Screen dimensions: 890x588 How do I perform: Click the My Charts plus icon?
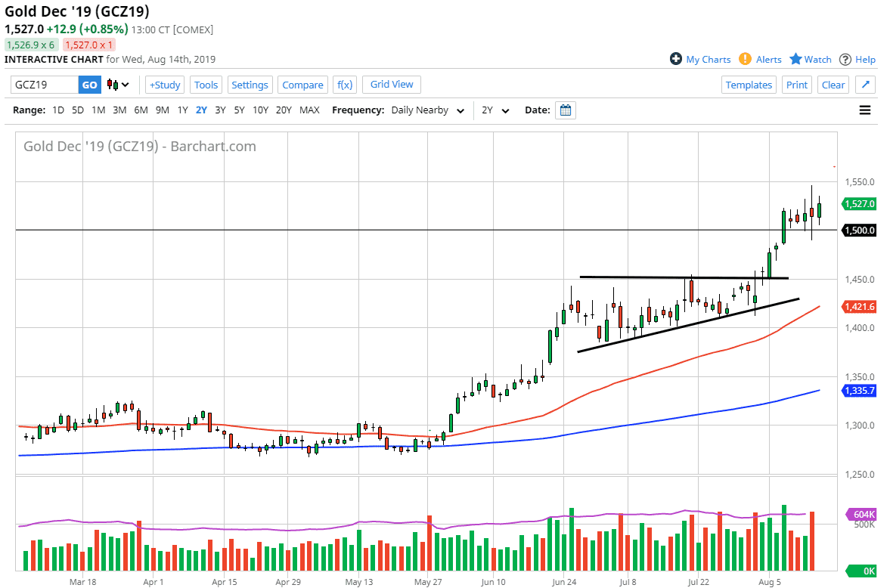(x=676, y=59)
